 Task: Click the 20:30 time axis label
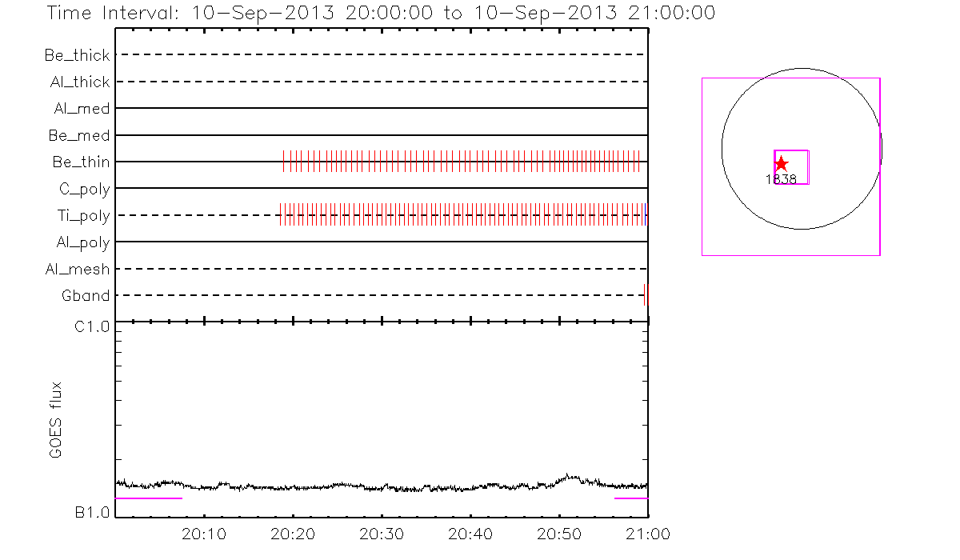tap(382, 534)
